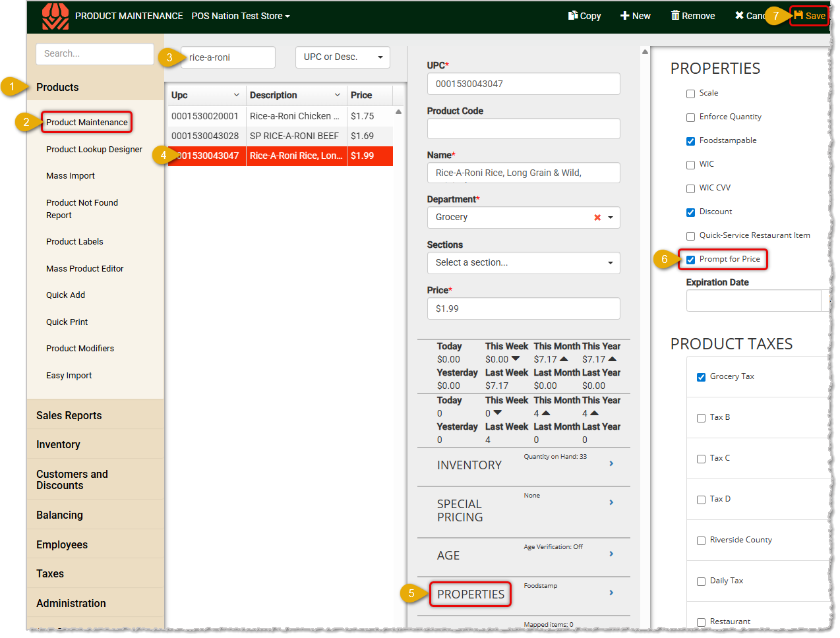Image resolution: width=840 pixels, height=638 pixels.
Task: Enable Restaurant tax checkbox
Action: pos(701,622)
